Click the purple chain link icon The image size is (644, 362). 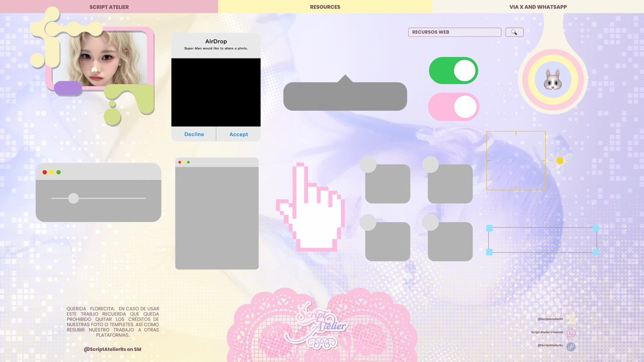click(571, 346)
